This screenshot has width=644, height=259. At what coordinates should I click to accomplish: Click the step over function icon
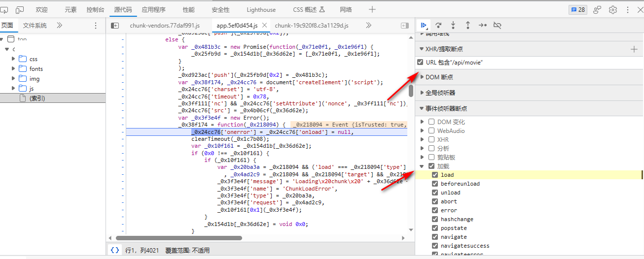(x=438, y=25)
